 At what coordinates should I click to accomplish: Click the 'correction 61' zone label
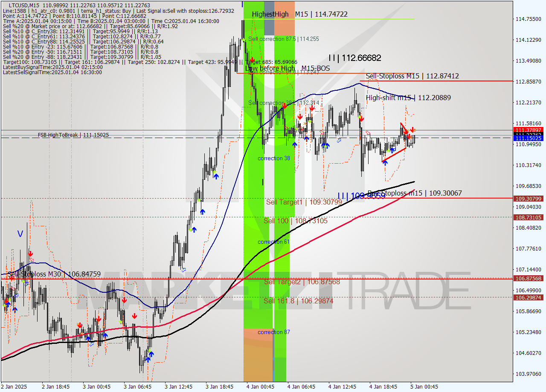[x=274, y=242]
